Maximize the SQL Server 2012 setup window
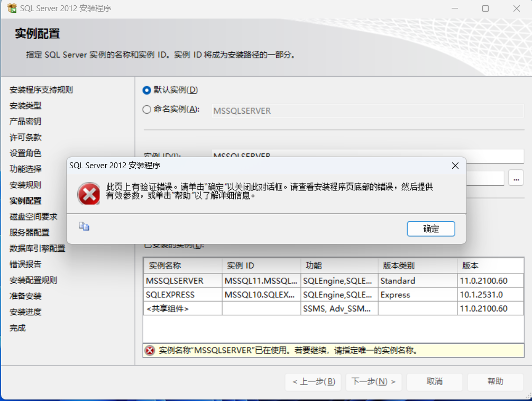532x401 pixels. (485, 8)
